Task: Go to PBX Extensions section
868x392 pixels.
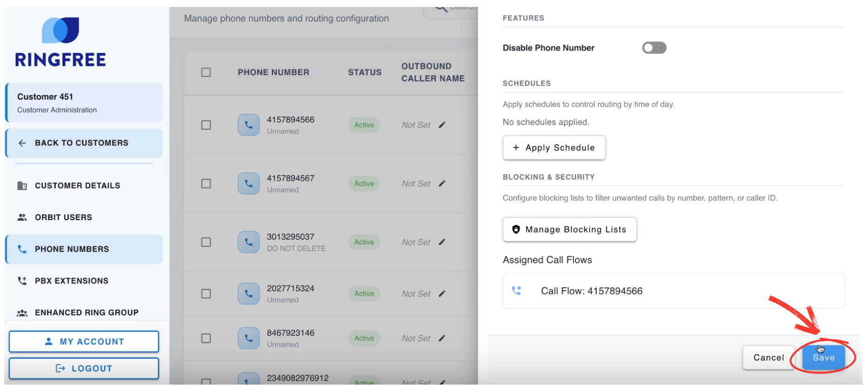Action: (71, 281)
